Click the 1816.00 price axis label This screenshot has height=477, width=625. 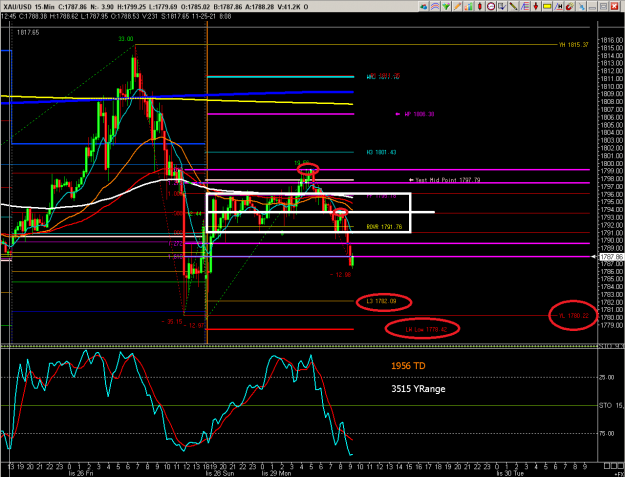point(611,40)
